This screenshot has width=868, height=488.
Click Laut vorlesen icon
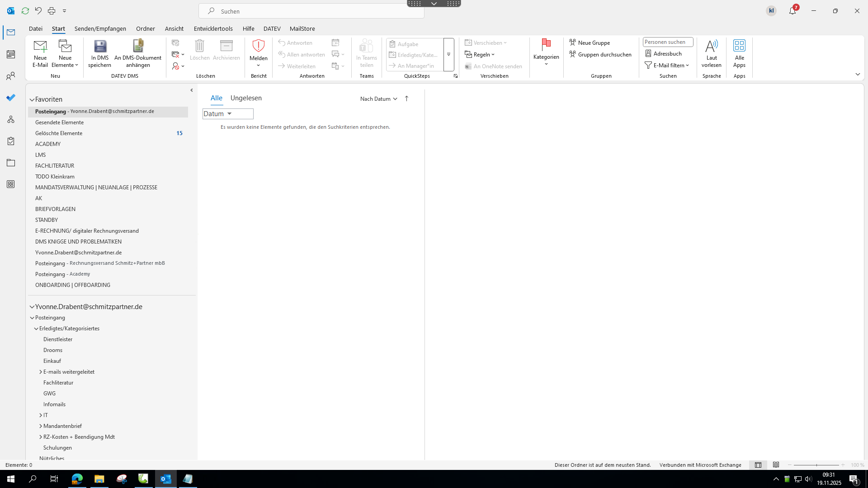(x=711, y=46)
